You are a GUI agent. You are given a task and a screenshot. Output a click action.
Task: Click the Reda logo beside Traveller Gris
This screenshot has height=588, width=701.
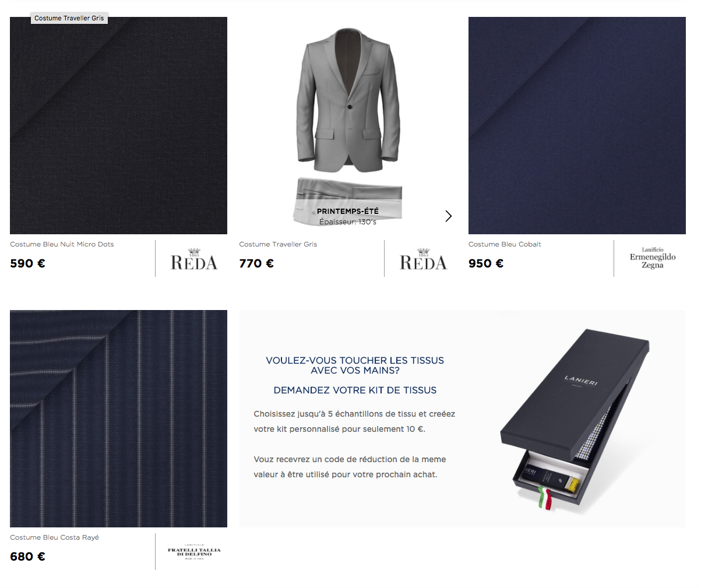click(423, 259)
